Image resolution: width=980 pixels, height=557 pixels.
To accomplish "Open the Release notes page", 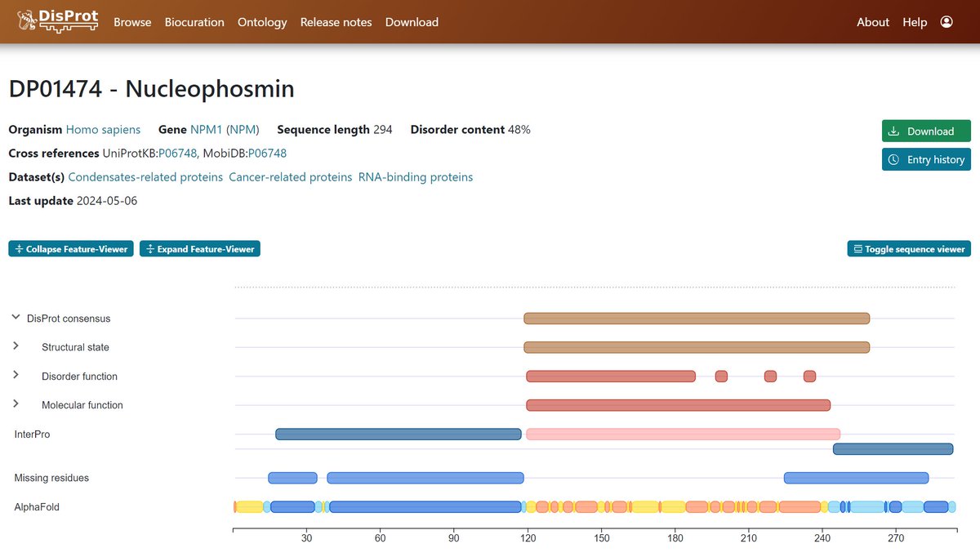I will [336, 22].
